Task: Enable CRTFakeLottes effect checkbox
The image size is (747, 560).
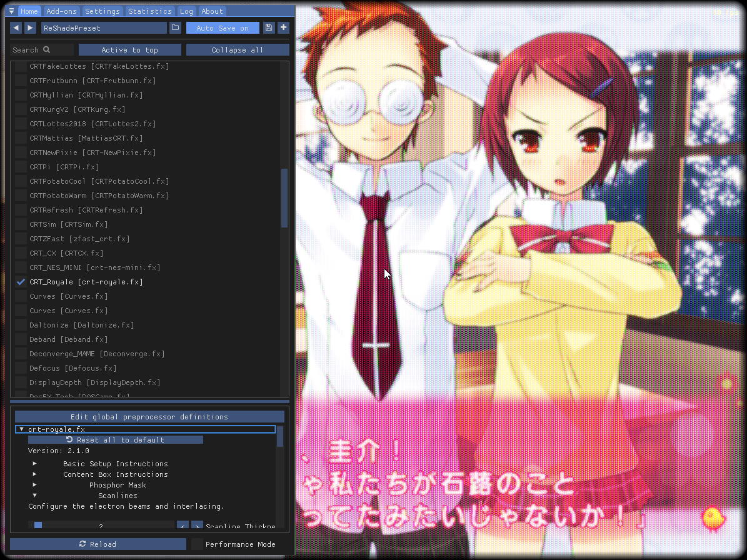Action: pos(21,66)
